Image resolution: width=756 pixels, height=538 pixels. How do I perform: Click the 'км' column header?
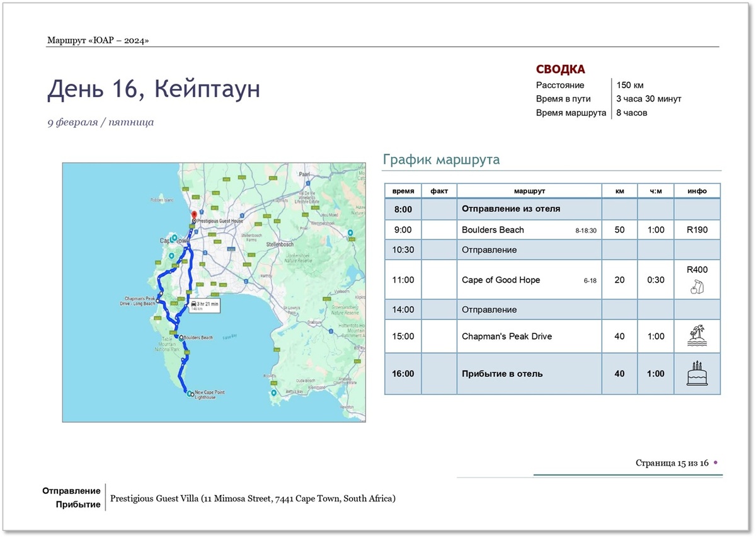620,191
